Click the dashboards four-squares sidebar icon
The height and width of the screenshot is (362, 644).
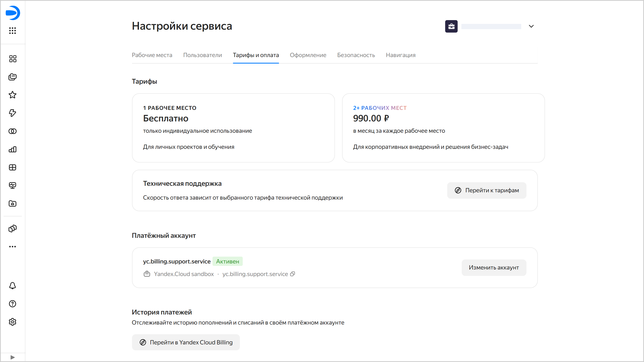click(x=13, y=59)
